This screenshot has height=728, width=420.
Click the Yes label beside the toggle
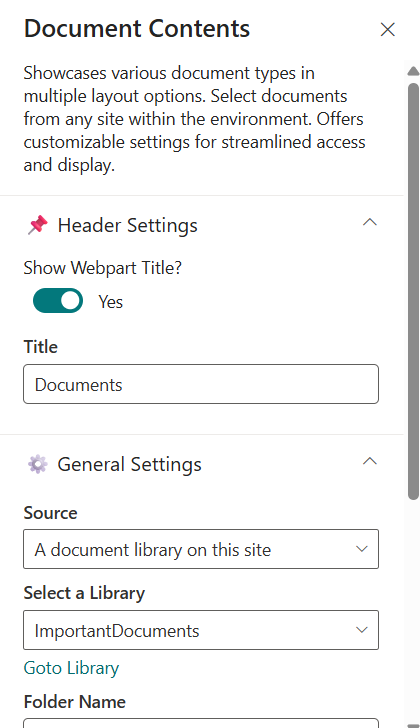(110, 302)
